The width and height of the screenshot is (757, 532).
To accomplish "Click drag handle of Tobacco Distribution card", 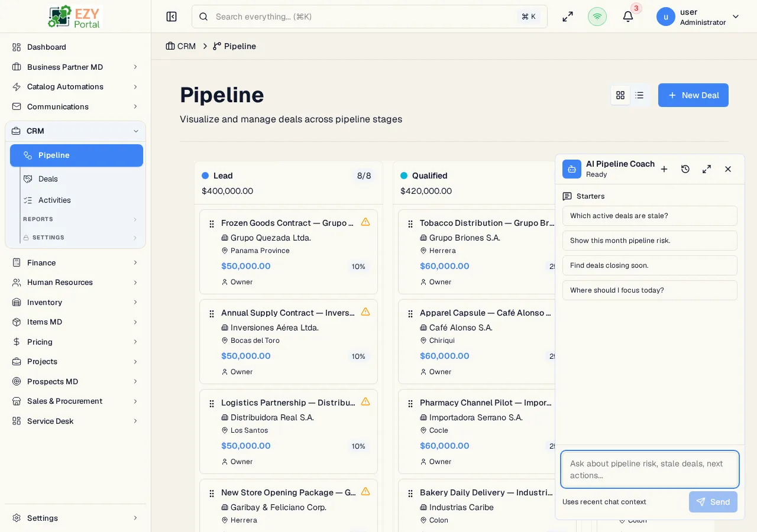I will pyautogui.click(x=410, y=224).
